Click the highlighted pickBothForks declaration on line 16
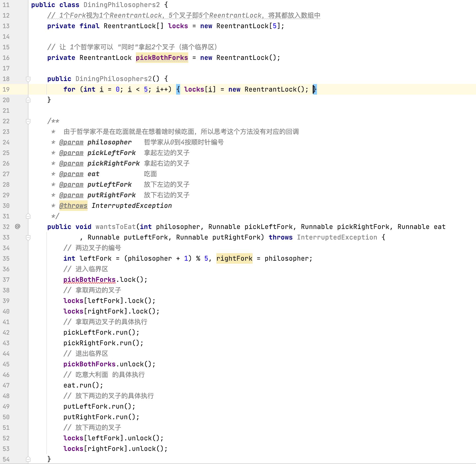476x464 pixels. (162, 58)
